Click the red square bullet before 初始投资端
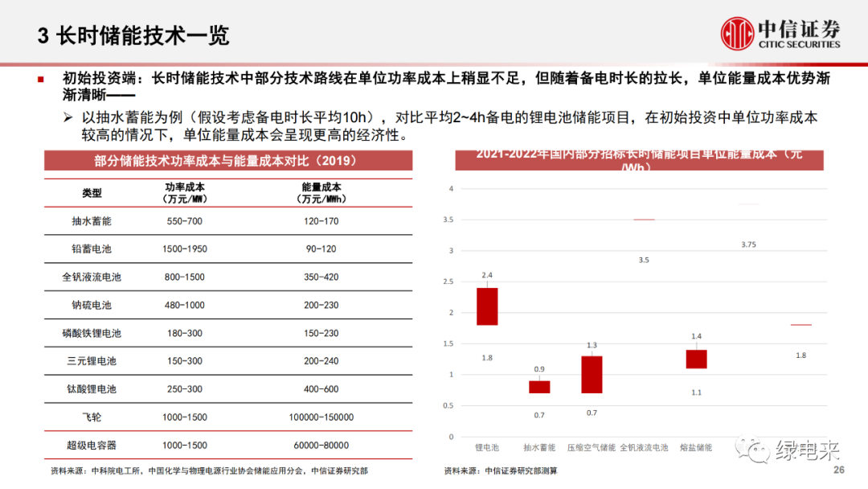Viewport: 868px width, 489px height. tap(40, 80)
